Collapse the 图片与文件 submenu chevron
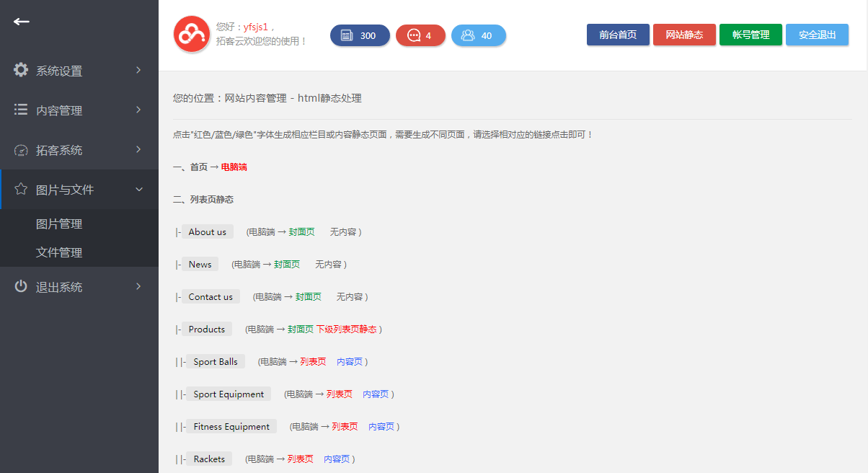 (138, 189)
